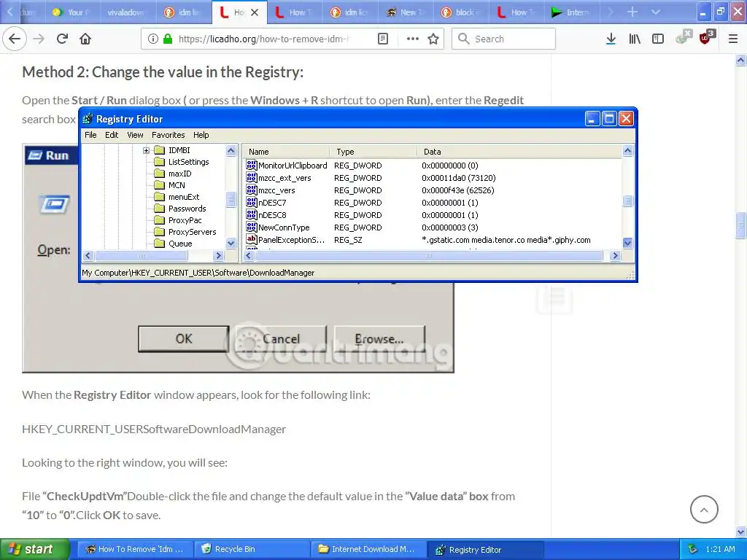Select the MCN registry folder

177,185
